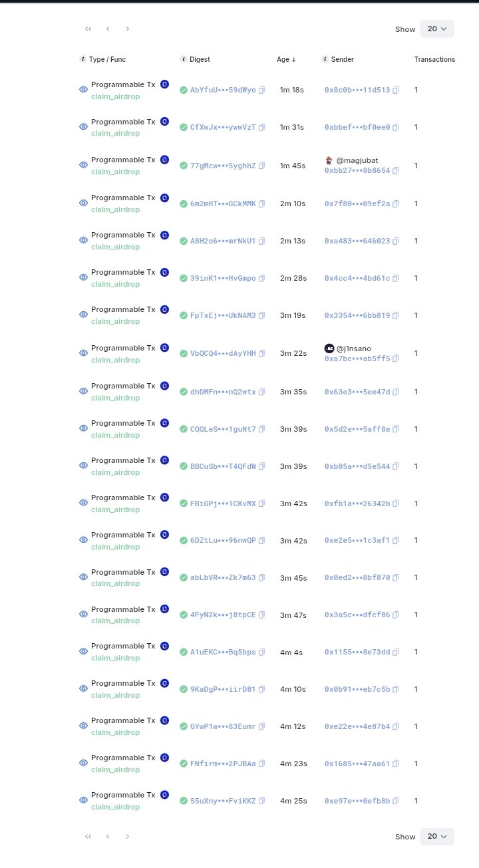Image resolution: width=479 pixels, height=868 pixels.
Task: Toggle eye icon for 55uXny transaction row
Action: (84, 800)
